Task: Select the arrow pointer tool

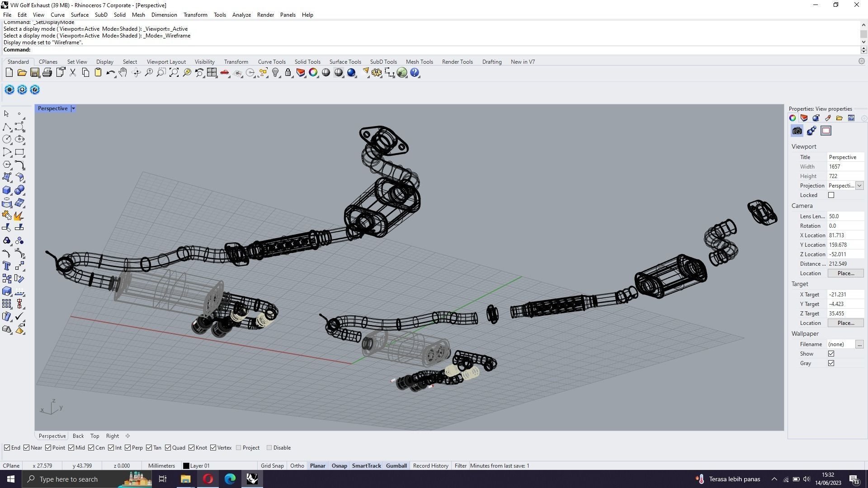Action: click(7, 114)
